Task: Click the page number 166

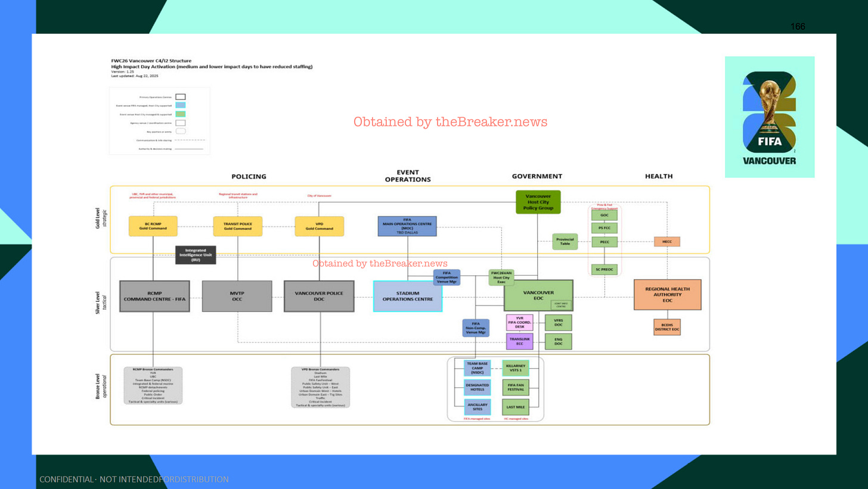Action: click(x=798, y=27)
